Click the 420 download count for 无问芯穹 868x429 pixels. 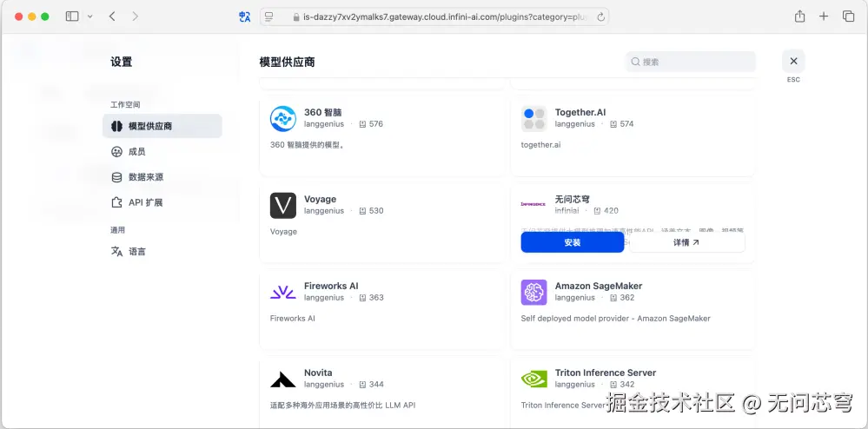(x=611, y=211)
